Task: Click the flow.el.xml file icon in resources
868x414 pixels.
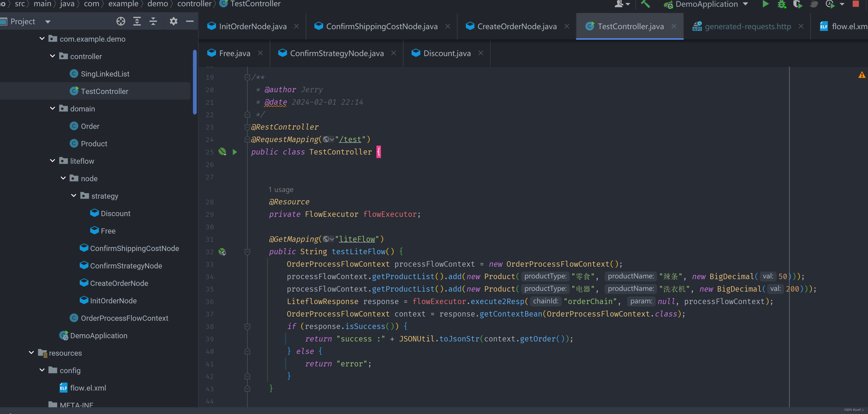Action: 64,387
